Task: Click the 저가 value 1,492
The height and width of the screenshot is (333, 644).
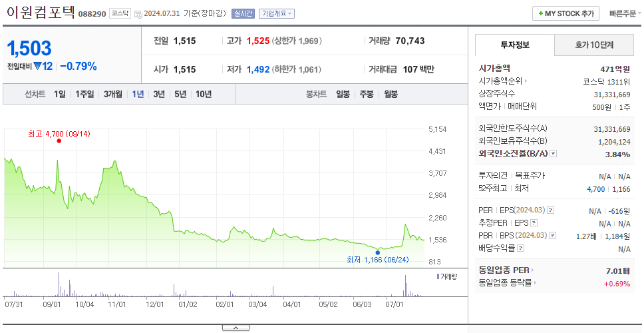Action: coord(258,69)
